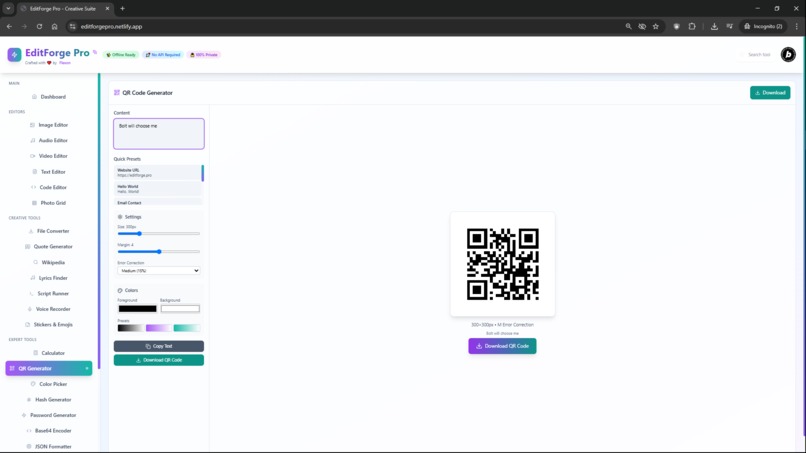Viewport: 806px width, 453px height.
Task: Switch to the EditForge Pro browser tab
Action: (x=64, y=9)
